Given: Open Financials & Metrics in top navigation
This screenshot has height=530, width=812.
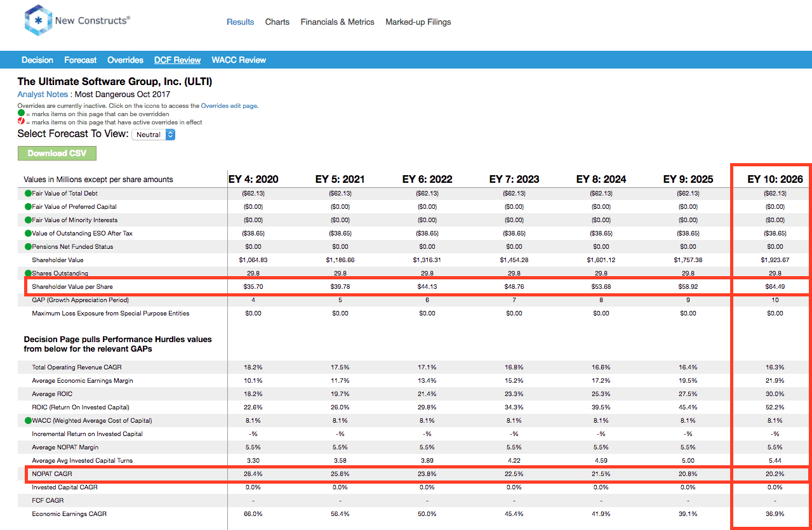Looking at the screenshot, I should [x=338, y=22].
